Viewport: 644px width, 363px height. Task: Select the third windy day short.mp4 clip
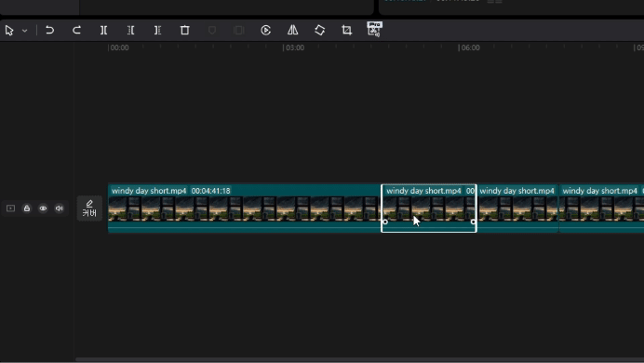coord(517,208)
